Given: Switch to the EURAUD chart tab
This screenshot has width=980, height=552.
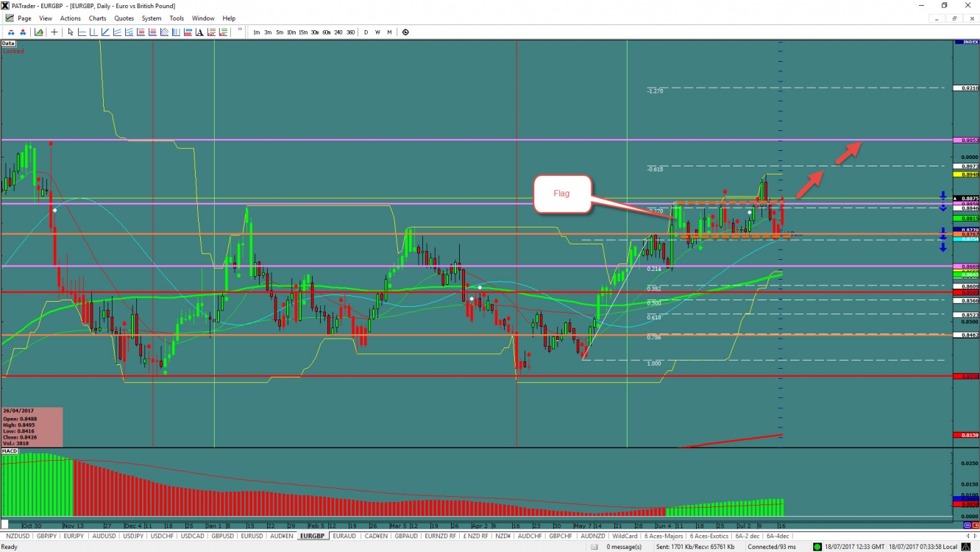Looking at the screenshot, I should coord(344,536).
